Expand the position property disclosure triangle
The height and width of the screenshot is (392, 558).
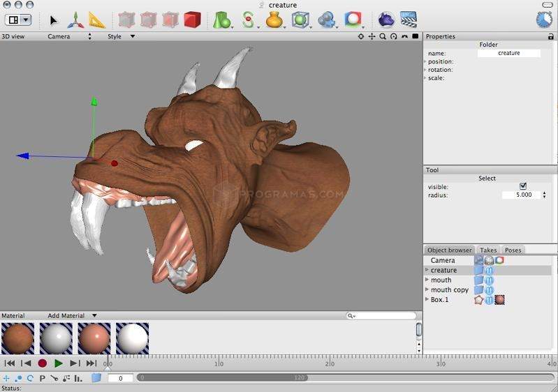tap(425, 62)
